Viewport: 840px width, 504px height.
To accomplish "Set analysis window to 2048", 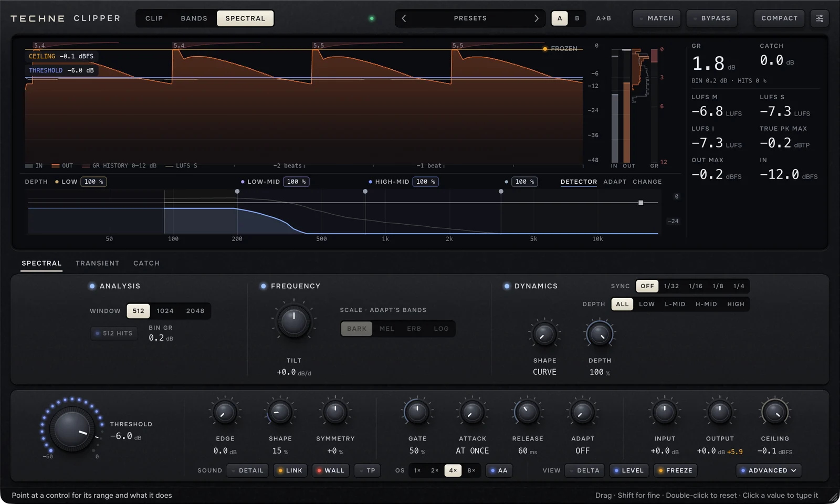I will pos(195,311).
